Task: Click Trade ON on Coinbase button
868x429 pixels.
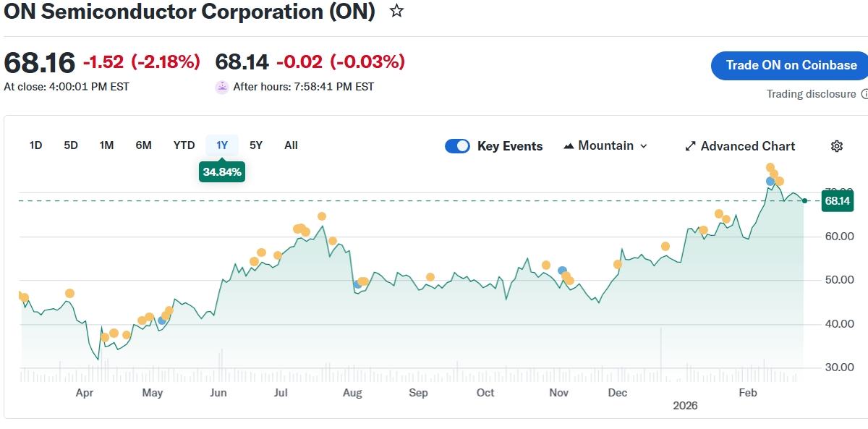Action: tap(791, 65)
